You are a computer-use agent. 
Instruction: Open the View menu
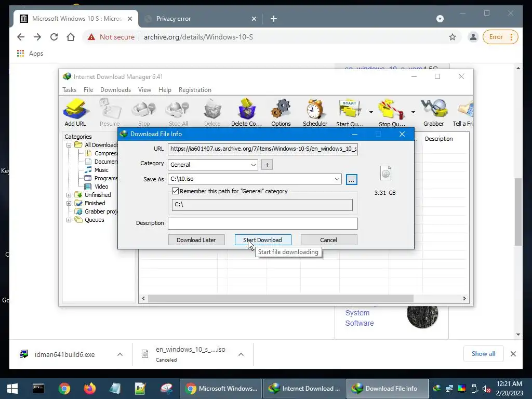pyautogui.click(x=144, y=90)
